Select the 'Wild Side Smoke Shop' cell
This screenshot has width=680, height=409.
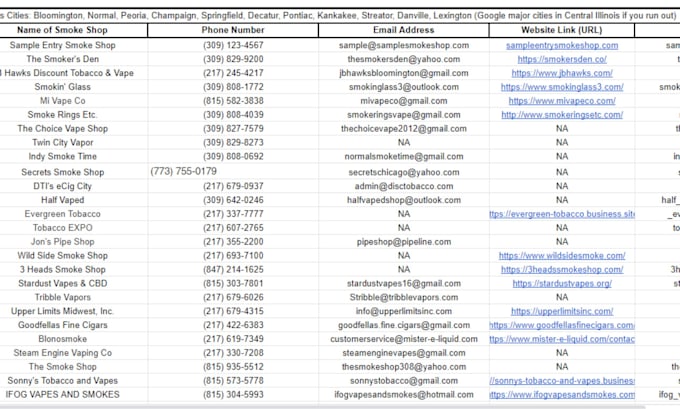pyautogui.click(x=73, y=255)
